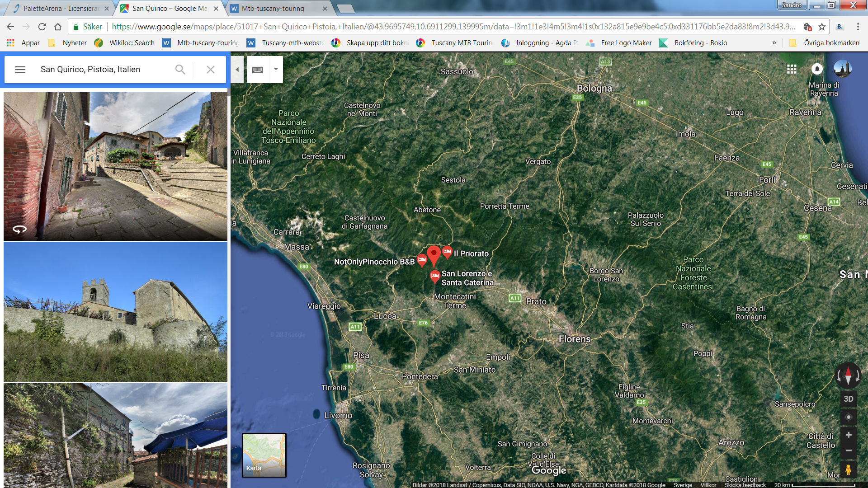Open the keyboard input tools button
868x488 pixels.
(x=258, y=70)
